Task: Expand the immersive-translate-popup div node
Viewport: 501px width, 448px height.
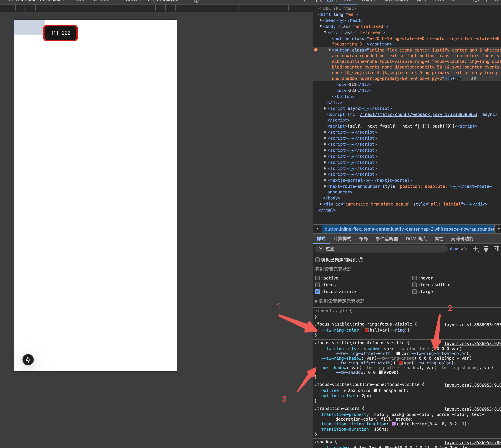Action: point(321,204)
